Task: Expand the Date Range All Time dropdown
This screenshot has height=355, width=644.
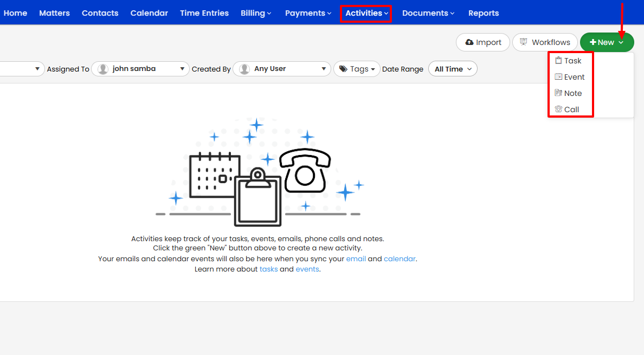Action: pyautogui.click(x=453, y=69)
